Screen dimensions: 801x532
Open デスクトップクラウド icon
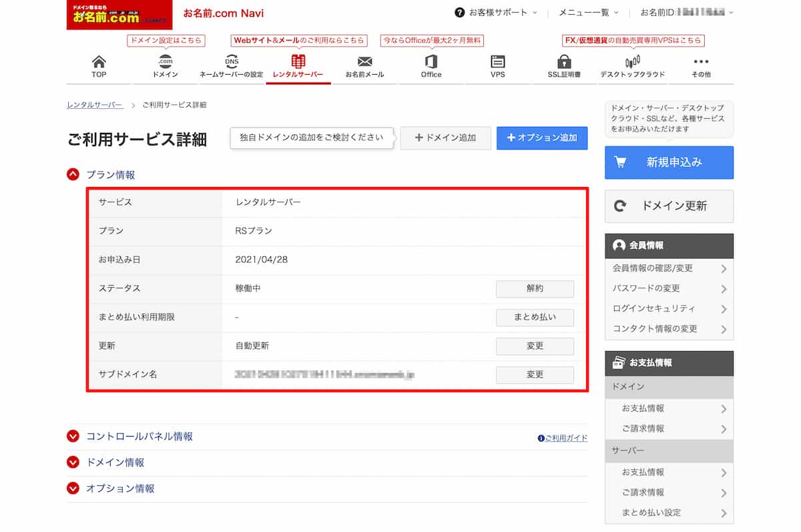(x=632, y=62)
